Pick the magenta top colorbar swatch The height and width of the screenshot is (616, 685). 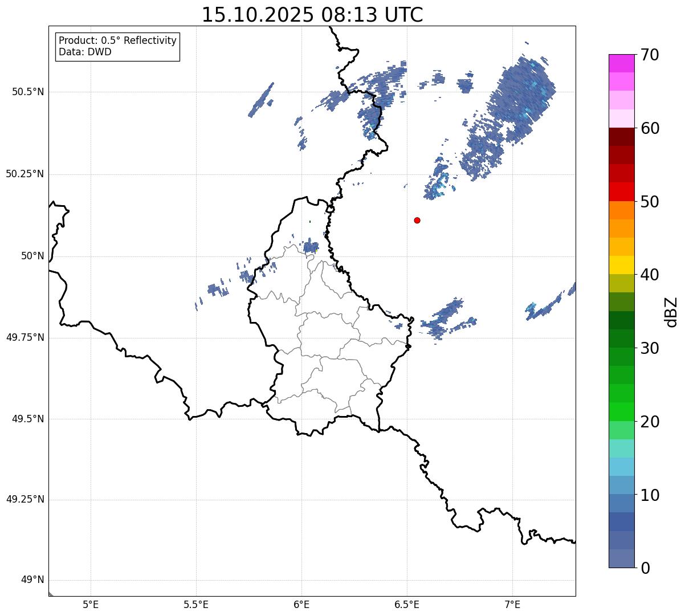(x=622, y=63)
